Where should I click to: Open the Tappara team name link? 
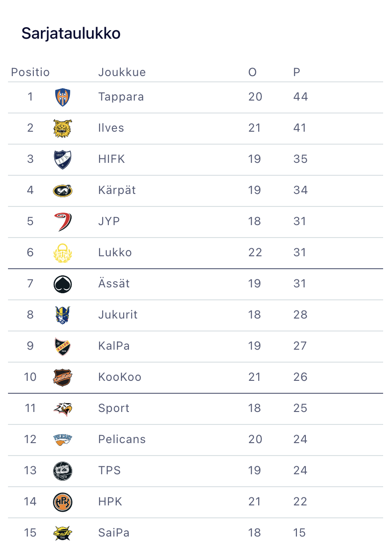pos(121,97)
